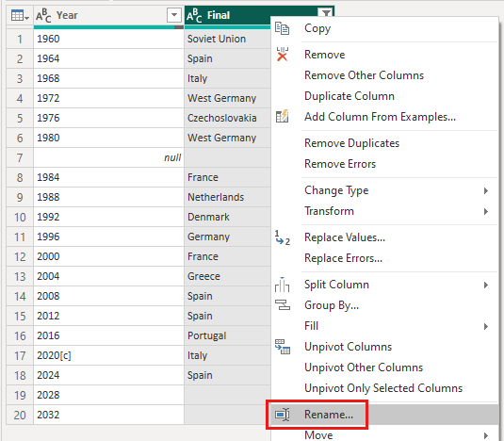This screenshot has width=504, height=441.
Task: Click the Czechoslovakia cell
Action: (x=227, y=118)
